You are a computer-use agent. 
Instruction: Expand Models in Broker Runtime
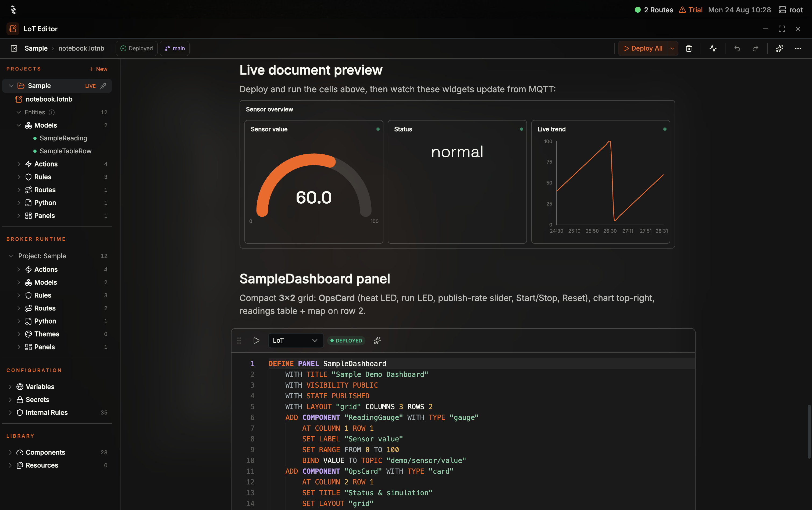click(19, 282)
